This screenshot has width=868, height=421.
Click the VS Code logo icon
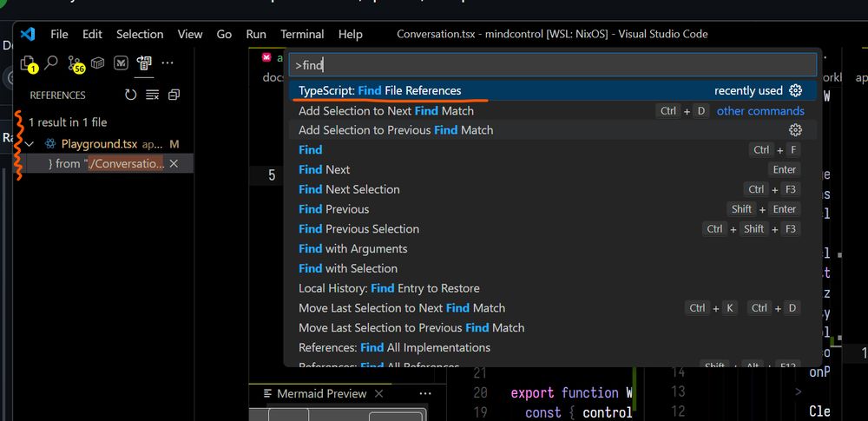(x=28, y=35)
